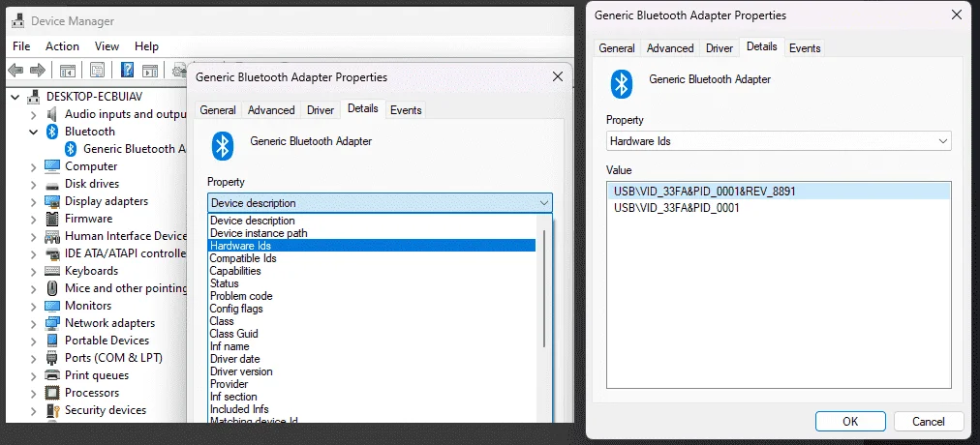980x445 pixels.
Task: Click the Back arrow in Device Manager toolbar
Action: tap(16, 70)
